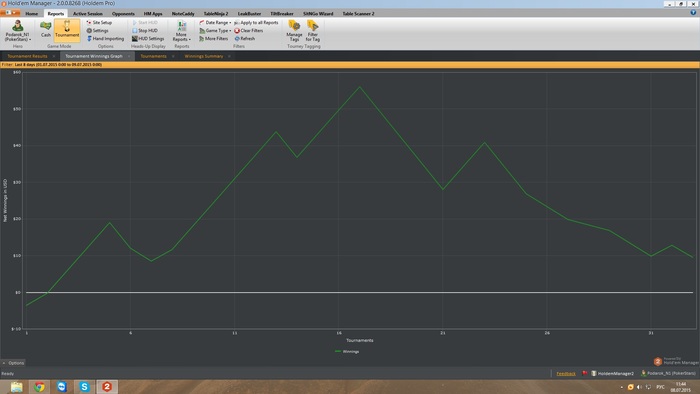Open Filter for Tag
700x394 pixels.
(x=312, y=30)
